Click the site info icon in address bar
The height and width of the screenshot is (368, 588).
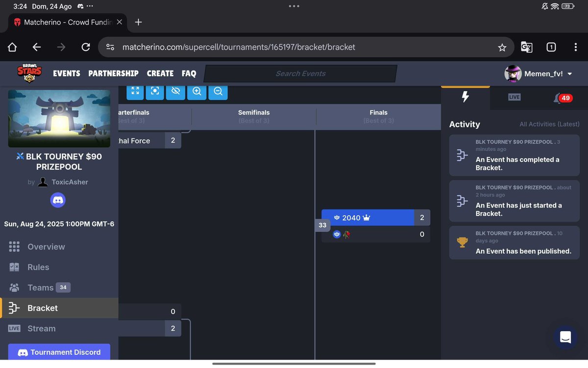(x=110, y=47)
